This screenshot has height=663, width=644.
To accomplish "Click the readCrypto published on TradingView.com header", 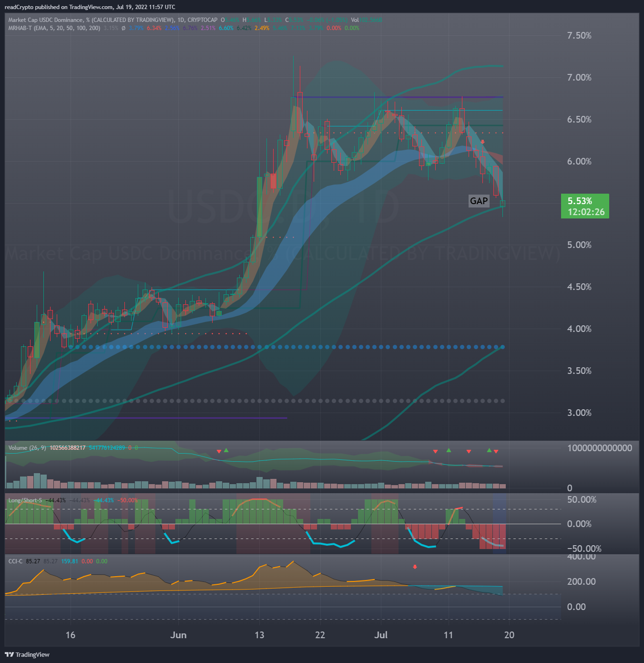I will [90, 7].
